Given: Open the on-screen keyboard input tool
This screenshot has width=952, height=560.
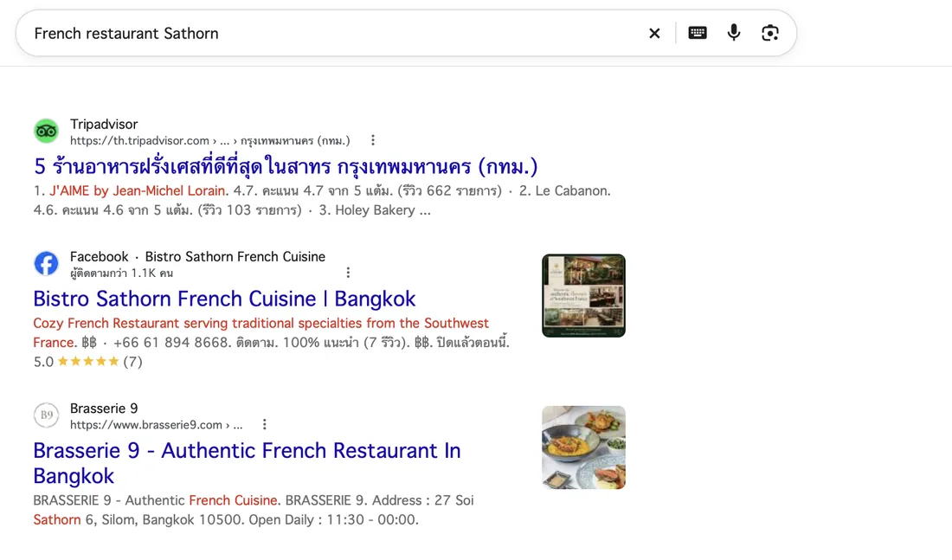Looking at the screenshot, I should pos(697,33).
